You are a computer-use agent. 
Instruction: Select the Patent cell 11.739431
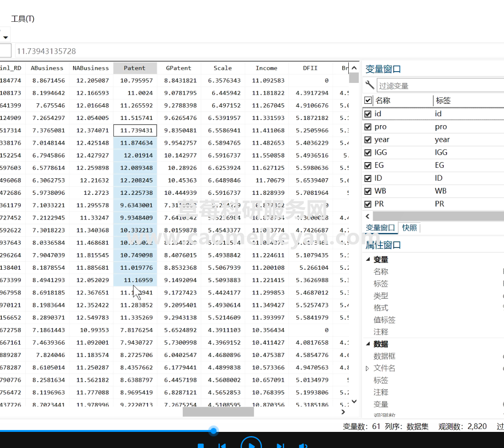pos(135,130)
